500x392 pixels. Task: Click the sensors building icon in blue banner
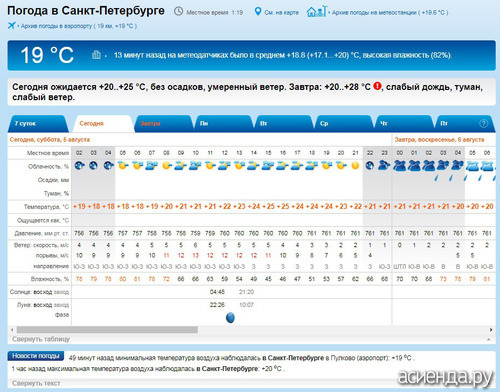(x=96, y=54)
